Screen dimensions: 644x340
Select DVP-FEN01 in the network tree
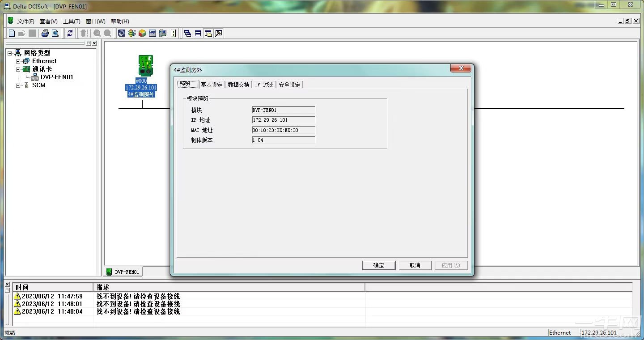(57, 77)
